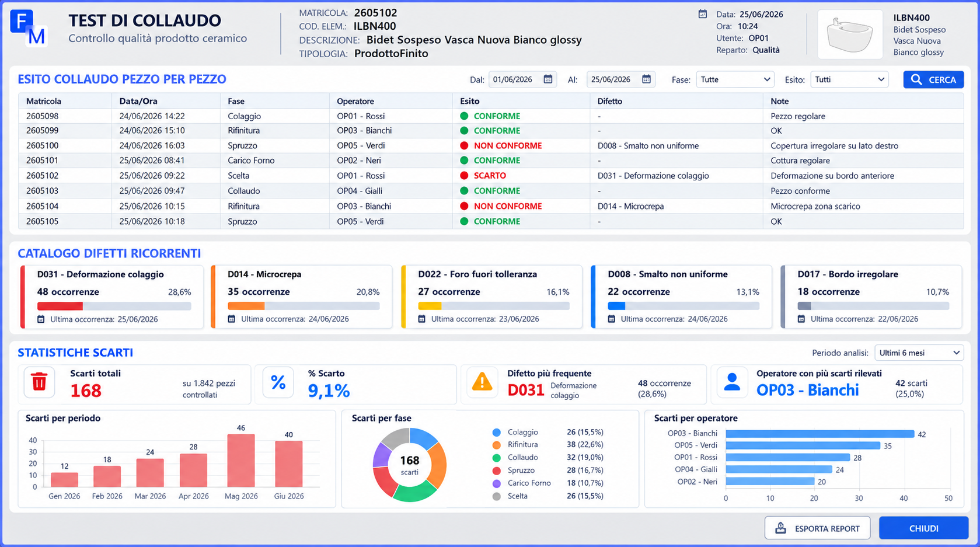The image size is (980, 547).
Task: Click the calendar icon on the D017 defect card
Action: [x=801, y=319]
